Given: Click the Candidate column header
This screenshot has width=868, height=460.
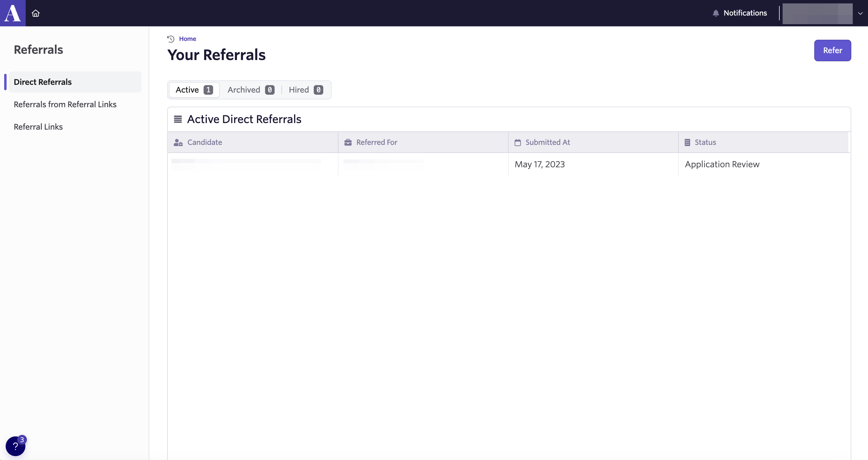Looking at the screenshot, I should 253,142.
